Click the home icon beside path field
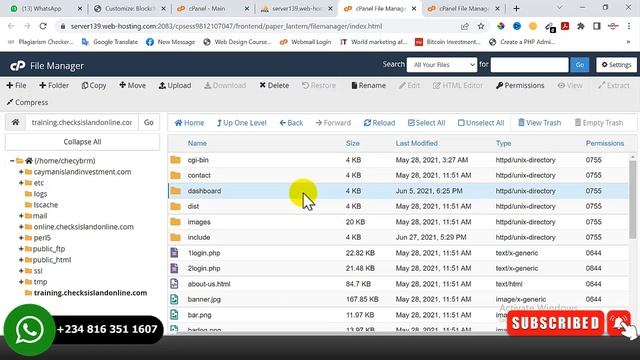 16,122
